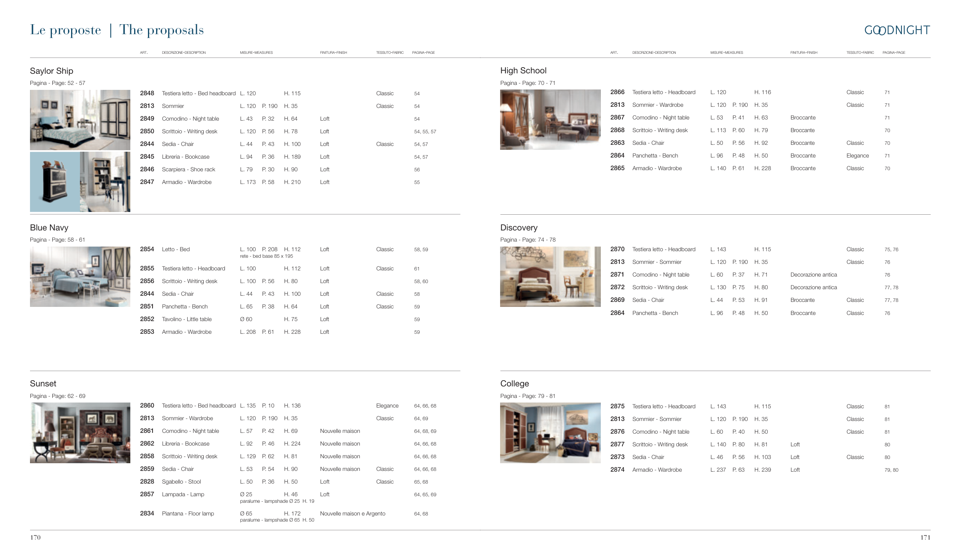This screenshot has width=961, height=560.
Task: Click page number 171
Action: pos(925,537)
